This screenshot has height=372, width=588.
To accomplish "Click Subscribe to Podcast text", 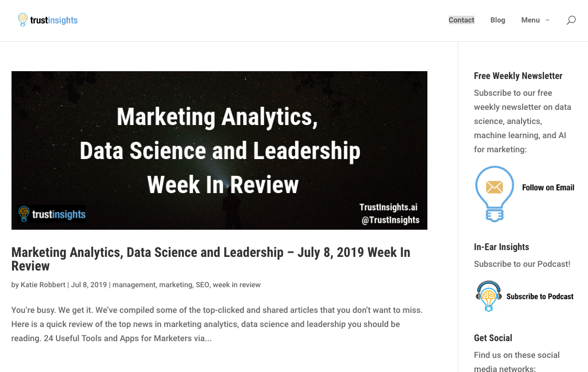I will tap(540, 296).
